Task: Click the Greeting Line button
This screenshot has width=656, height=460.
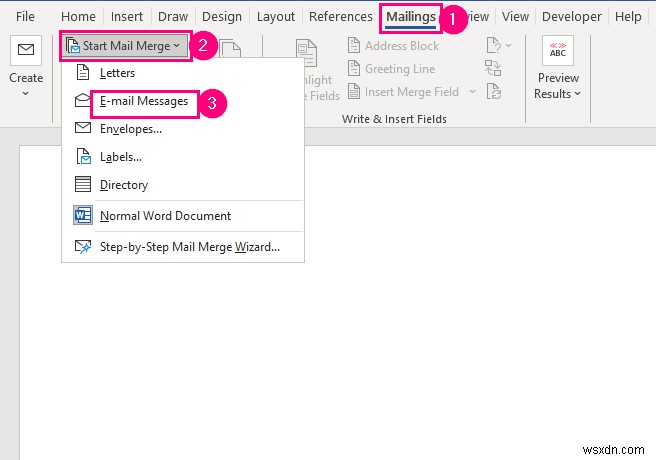Action: 392,69
